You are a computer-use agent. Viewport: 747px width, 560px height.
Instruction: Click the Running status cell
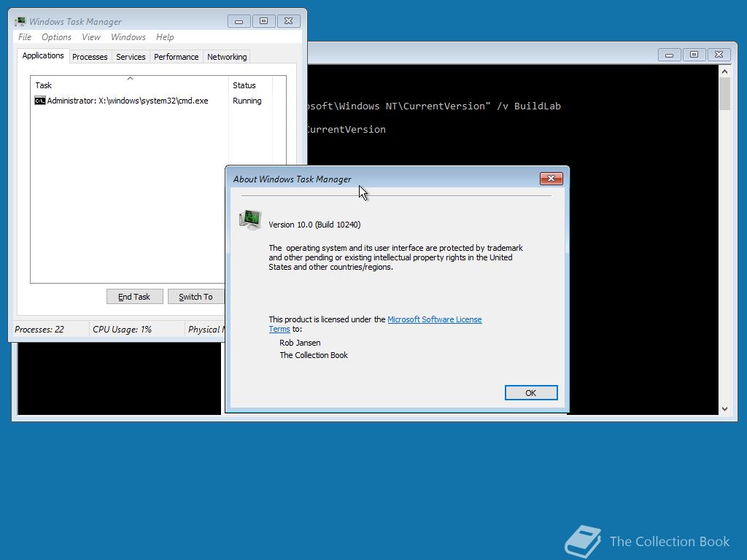247,101
